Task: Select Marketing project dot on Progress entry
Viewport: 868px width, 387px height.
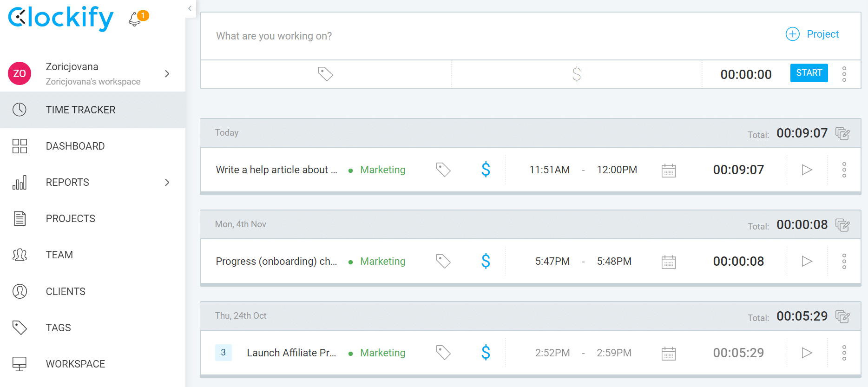Action: click(x=351, y=262)
